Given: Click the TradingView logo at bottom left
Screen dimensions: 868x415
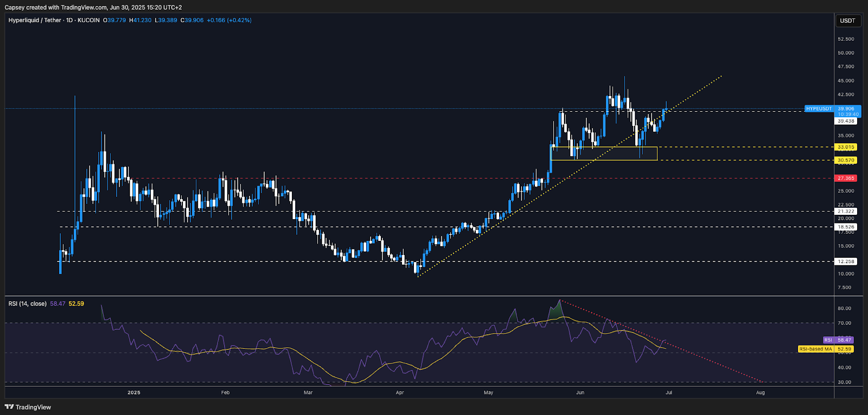Looking at the screenshot, I should point(28,407).
